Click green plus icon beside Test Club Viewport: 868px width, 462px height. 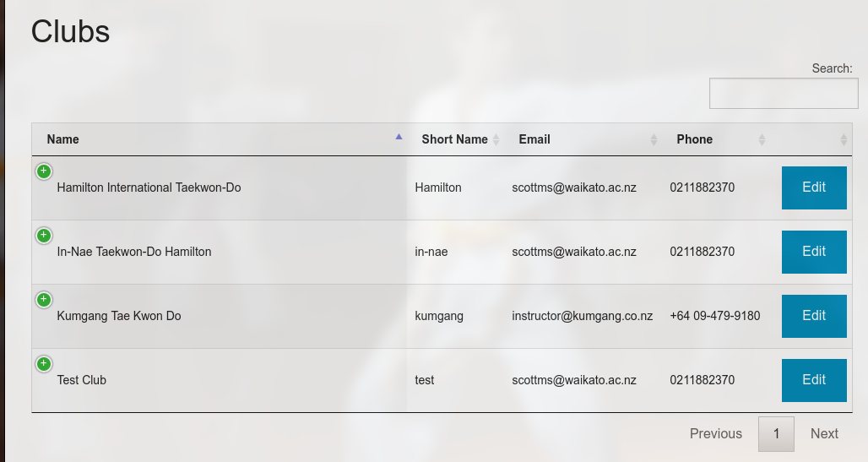point(44,364)
